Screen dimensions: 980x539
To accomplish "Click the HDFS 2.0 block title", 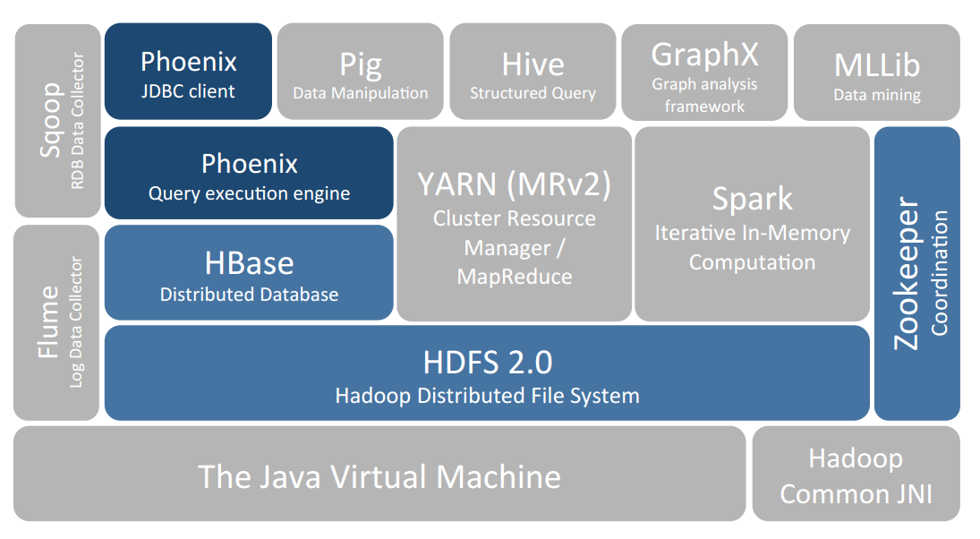I will coord(487,363).
